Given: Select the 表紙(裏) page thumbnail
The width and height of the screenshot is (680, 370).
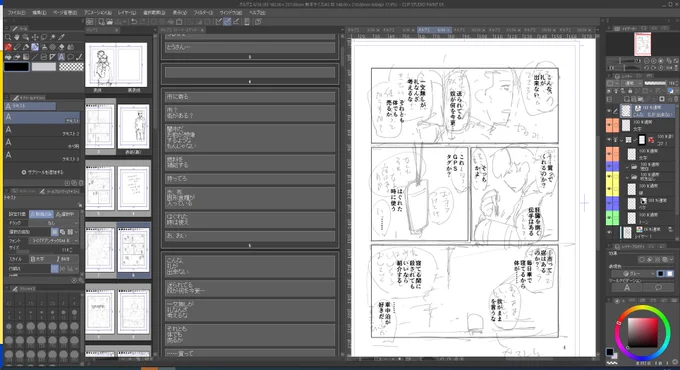Looking at the screenshot, I should point(133,127).
